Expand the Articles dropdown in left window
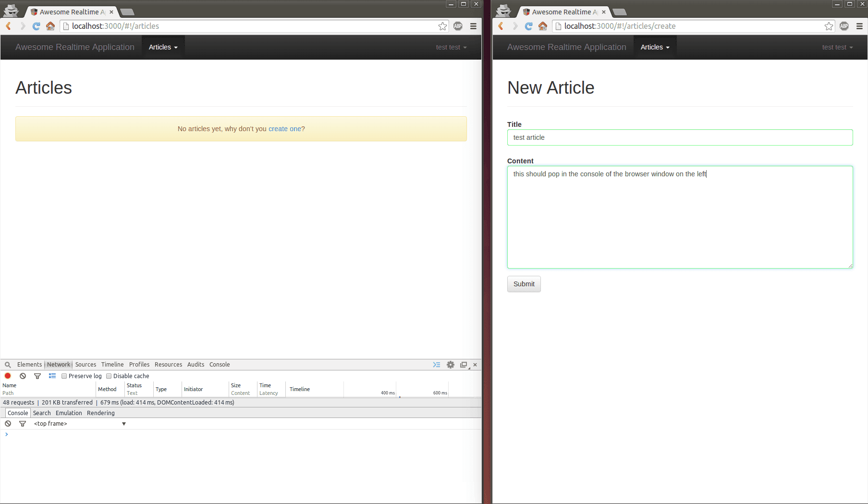868x504 pixels. coord(163,47)
